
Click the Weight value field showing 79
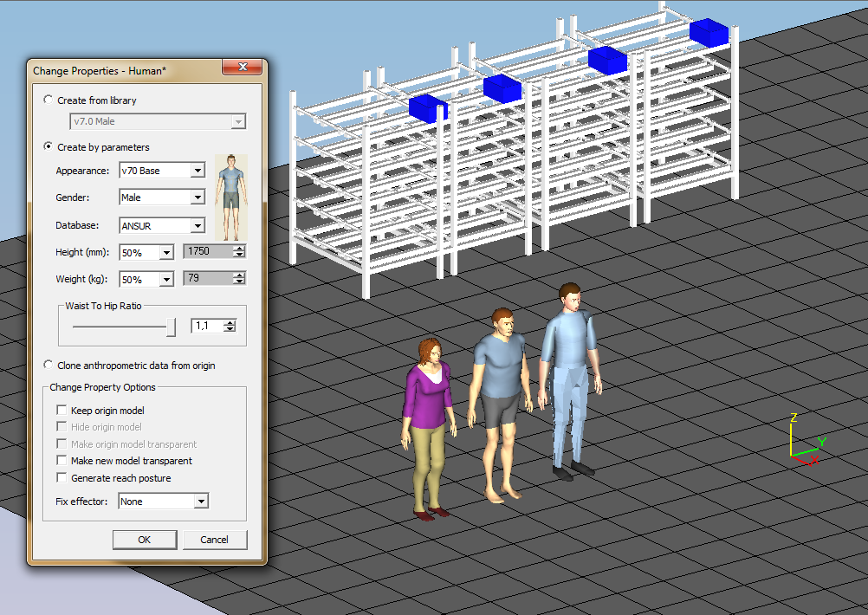(208, 278)
